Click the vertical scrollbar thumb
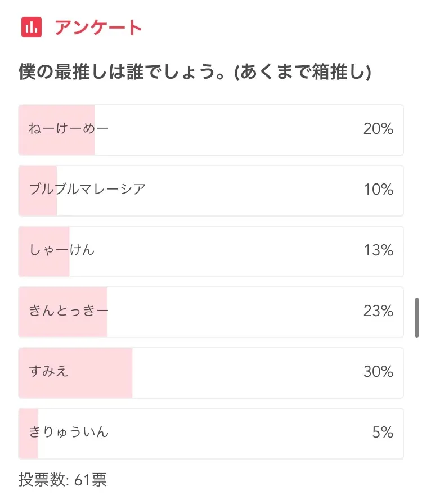Image resolution: width=422 pixels, height=504 pixels. pos(417,318)
